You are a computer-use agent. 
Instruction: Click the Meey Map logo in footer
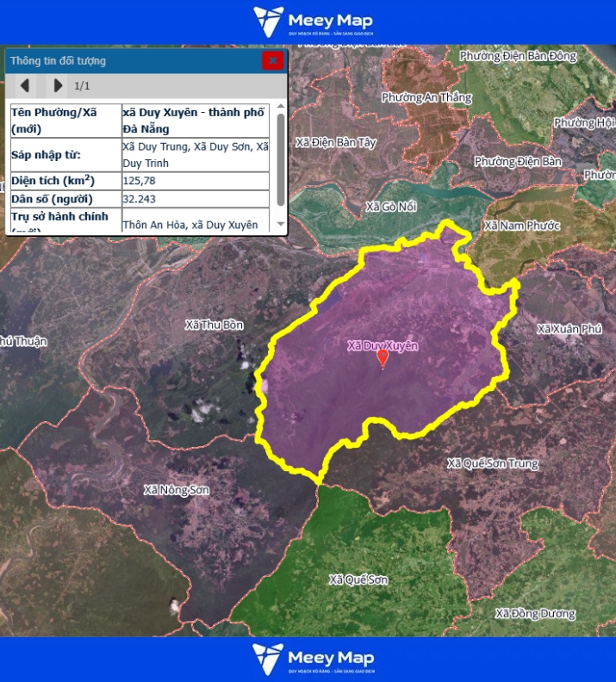(x=314, y=660)
